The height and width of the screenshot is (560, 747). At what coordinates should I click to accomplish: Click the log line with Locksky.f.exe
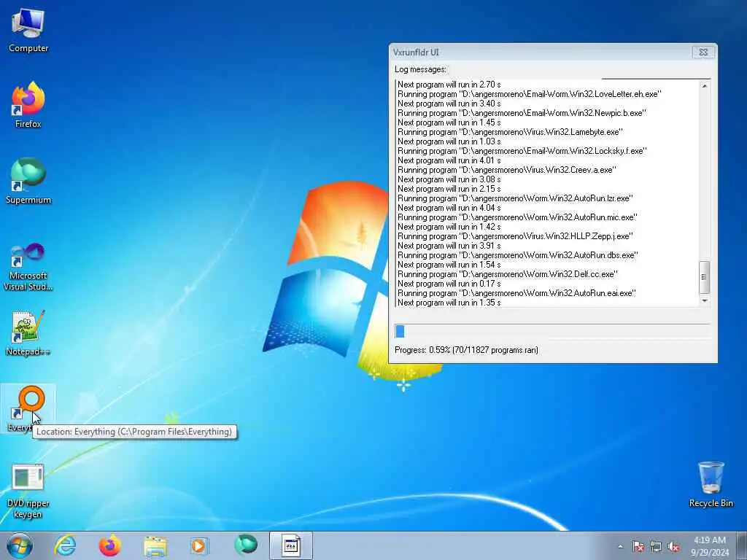coord(522,151)
